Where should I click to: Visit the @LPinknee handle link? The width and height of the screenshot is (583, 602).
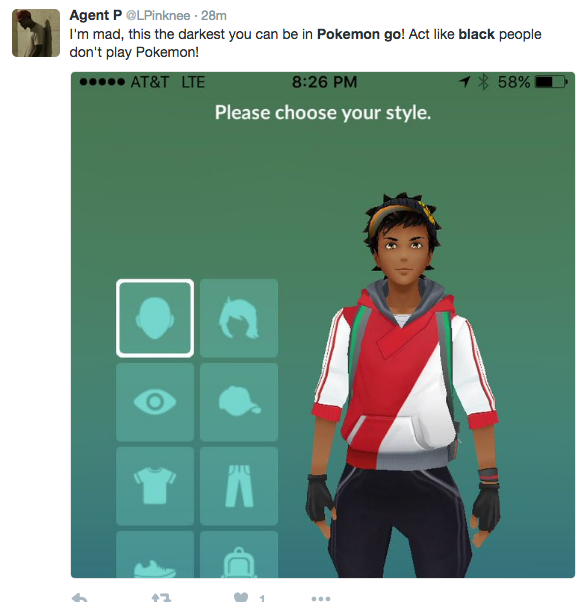(158, 16)
